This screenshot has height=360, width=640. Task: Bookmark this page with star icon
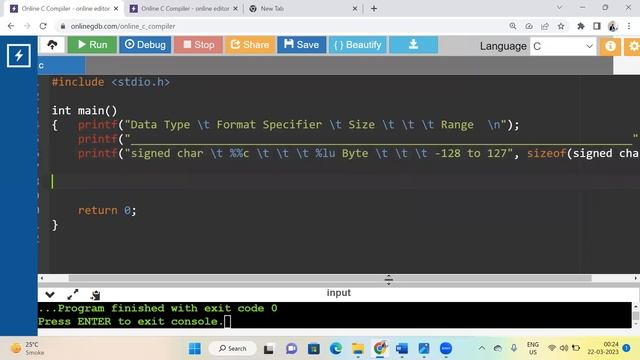coord(561,26)
